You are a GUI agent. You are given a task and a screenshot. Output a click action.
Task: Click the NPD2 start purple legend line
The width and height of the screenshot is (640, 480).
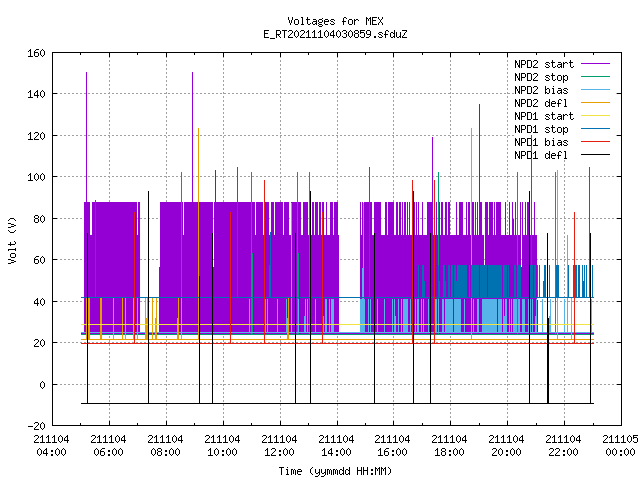pos(595,64)
